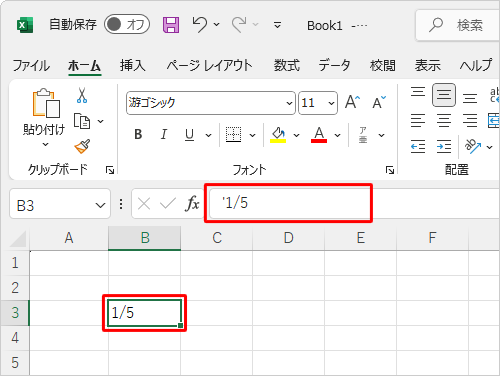Screen dimensions: 500x376
Task: Align text right
Action: point(470,121)
